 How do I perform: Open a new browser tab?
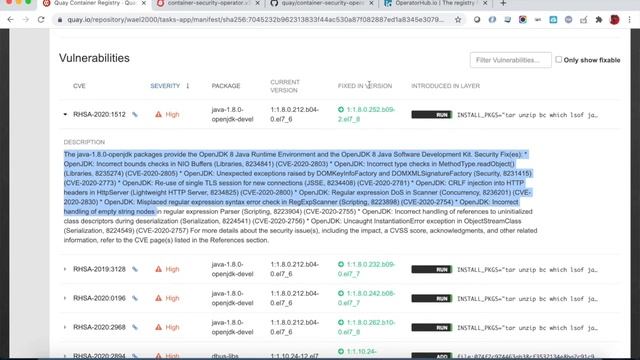(503, 3)
